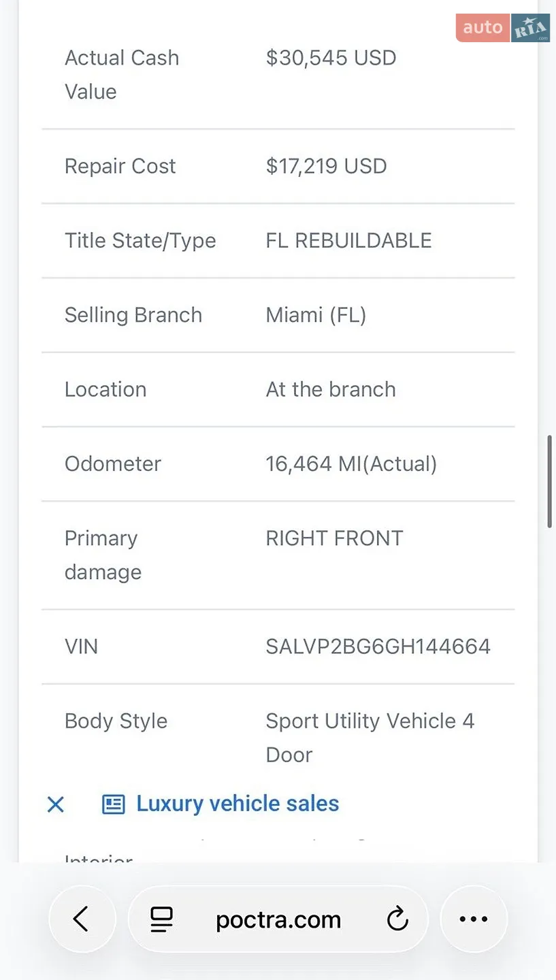Open the Luxury vehicle sales link
Viewport: 556px width, 980px height.
click(x=238, y=804)
